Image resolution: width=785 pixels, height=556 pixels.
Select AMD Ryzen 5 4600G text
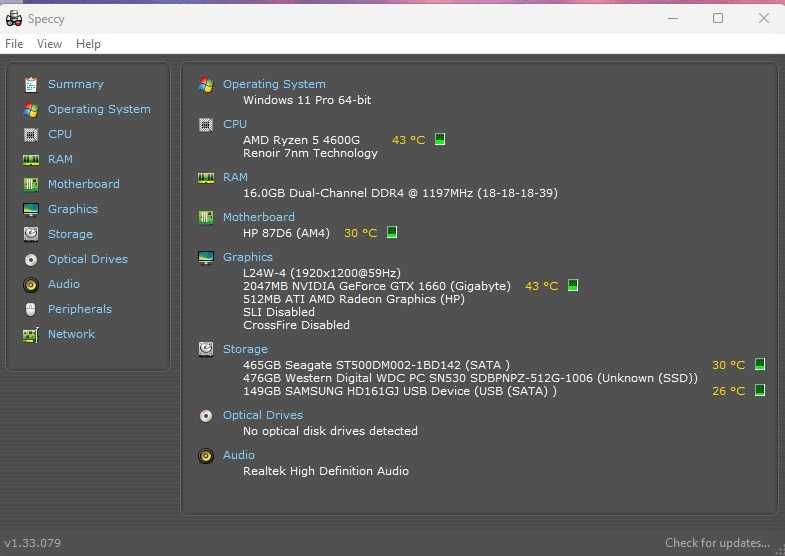301,140
